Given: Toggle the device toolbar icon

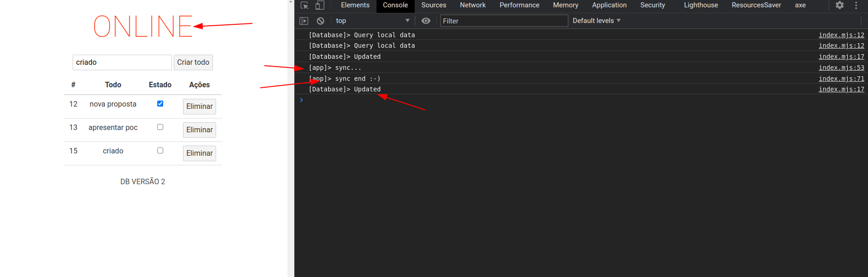Looking at the screenshot, I should 320,6.
